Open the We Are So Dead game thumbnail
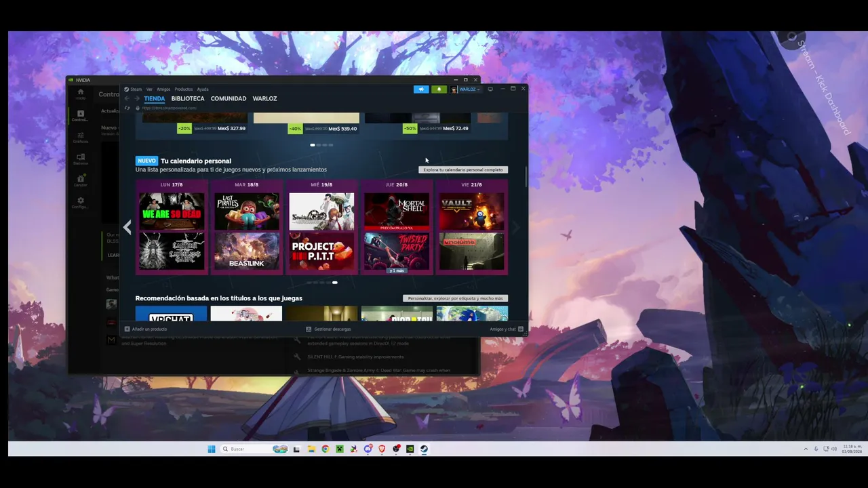The height and width of the screenshot is (488, 868). (x=172, y=211)
